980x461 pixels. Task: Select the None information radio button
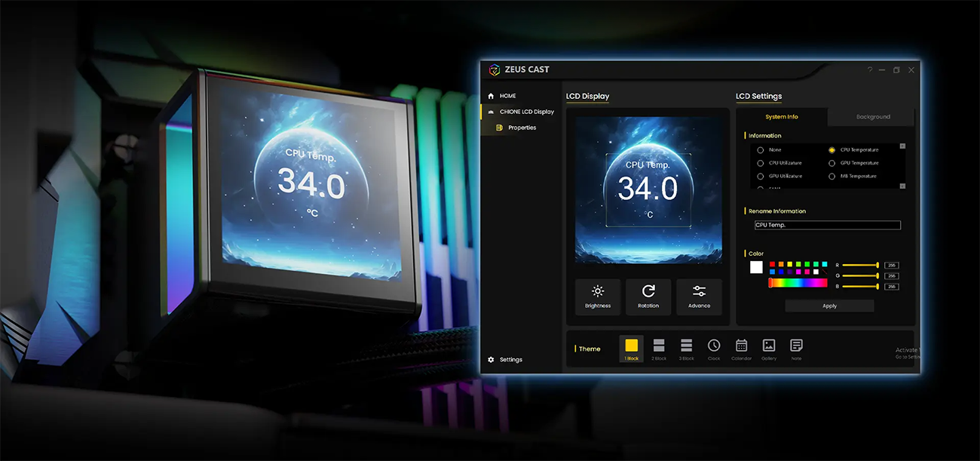(x=761, y=150)
